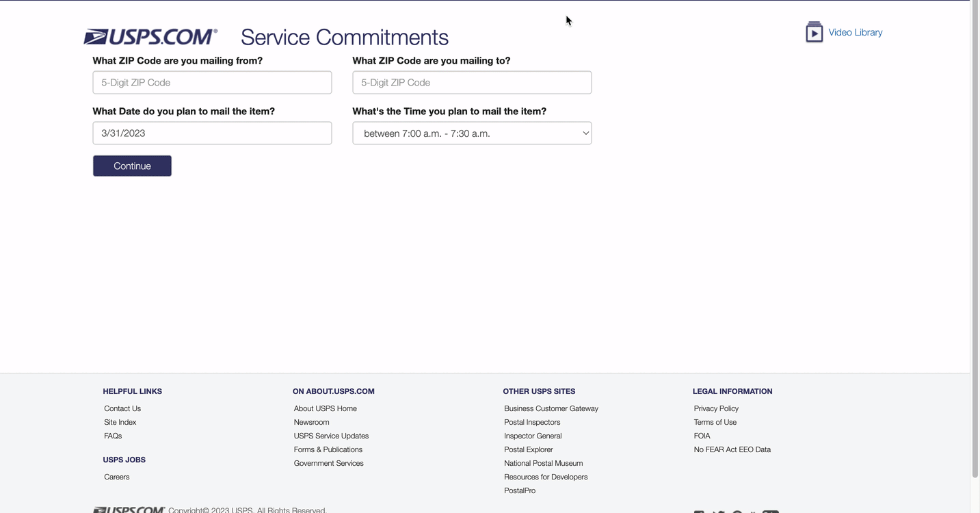
Task: Click the mailing date field showing 3/31/2023
Action: (x=212, y=133)
